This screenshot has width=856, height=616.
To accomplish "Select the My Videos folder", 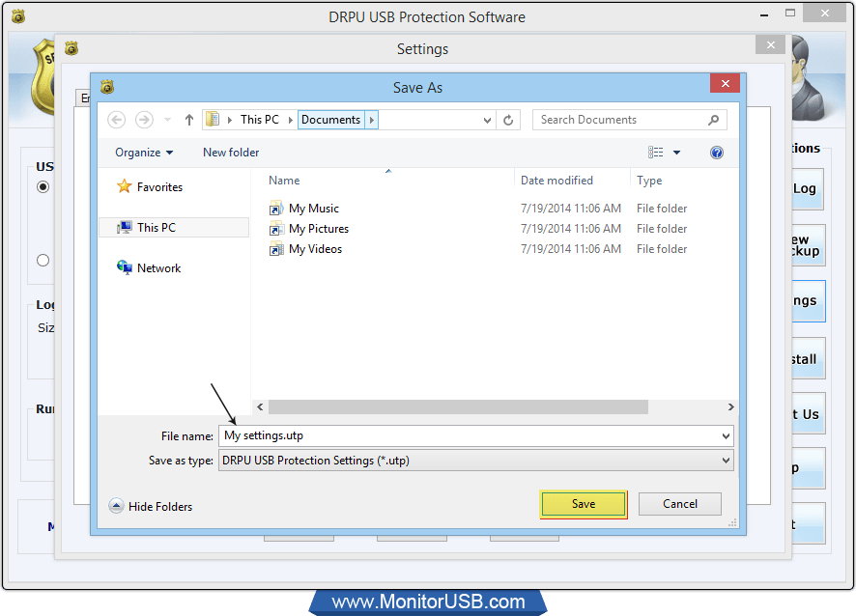I will [315, 249].
